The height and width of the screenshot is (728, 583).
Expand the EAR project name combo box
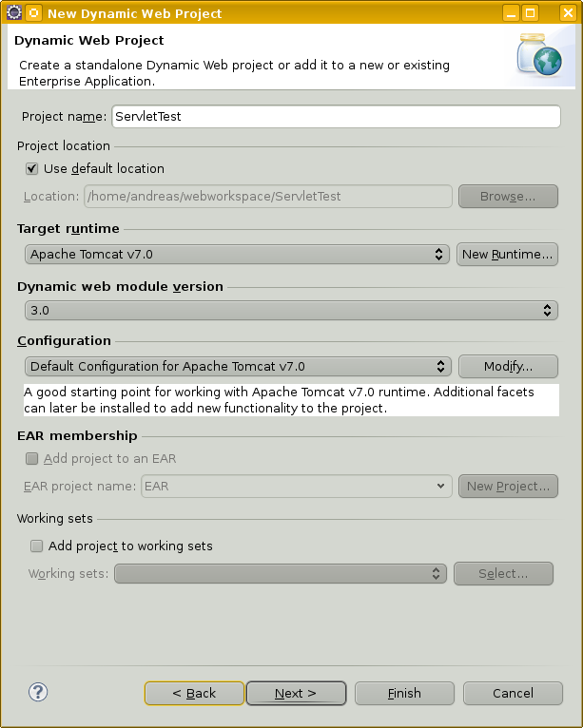297,486
